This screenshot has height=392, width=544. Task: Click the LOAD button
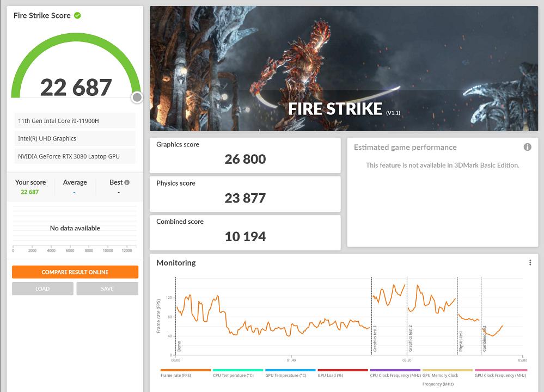(42, 289)
